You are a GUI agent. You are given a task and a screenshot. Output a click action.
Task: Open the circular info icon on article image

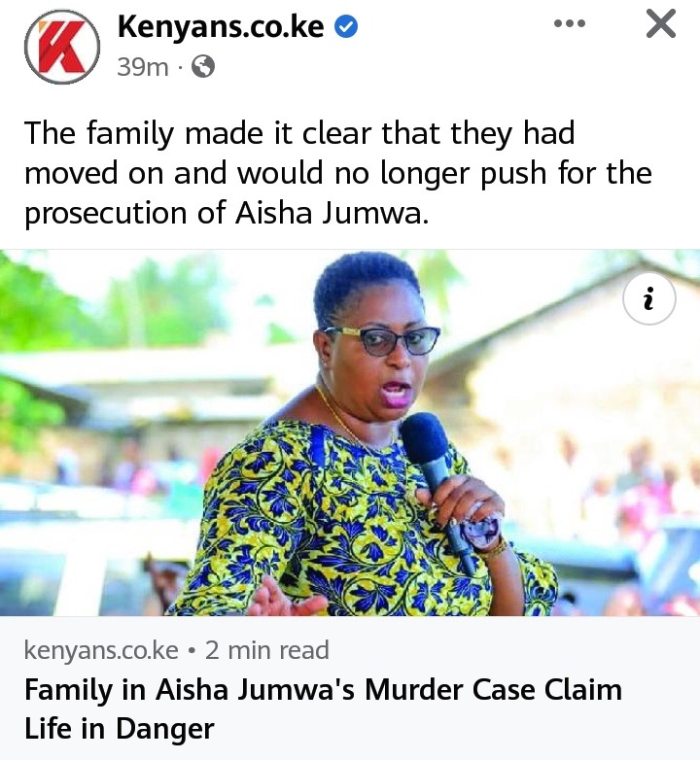(649, 298)
